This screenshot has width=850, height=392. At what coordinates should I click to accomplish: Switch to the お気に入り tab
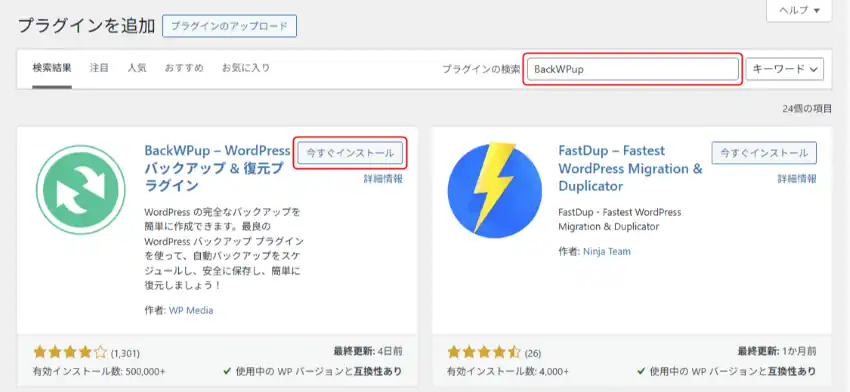(x=246, y=68)
